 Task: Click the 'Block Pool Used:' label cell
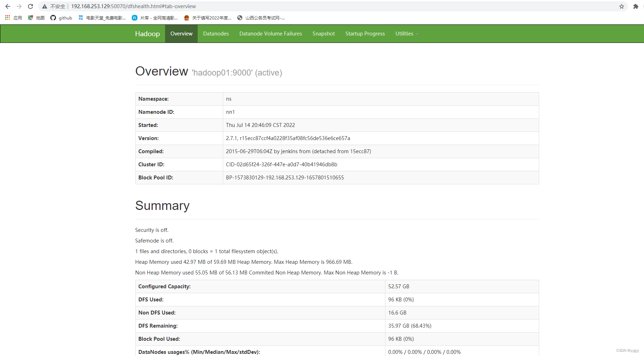tap(260, 339)
